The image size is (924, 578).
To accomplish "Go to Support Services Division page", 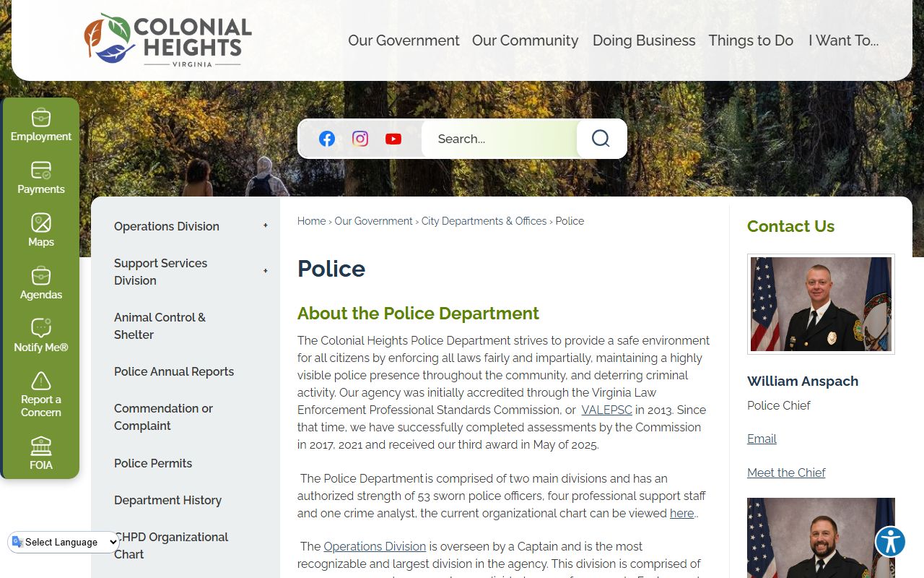I will point(160,272).
